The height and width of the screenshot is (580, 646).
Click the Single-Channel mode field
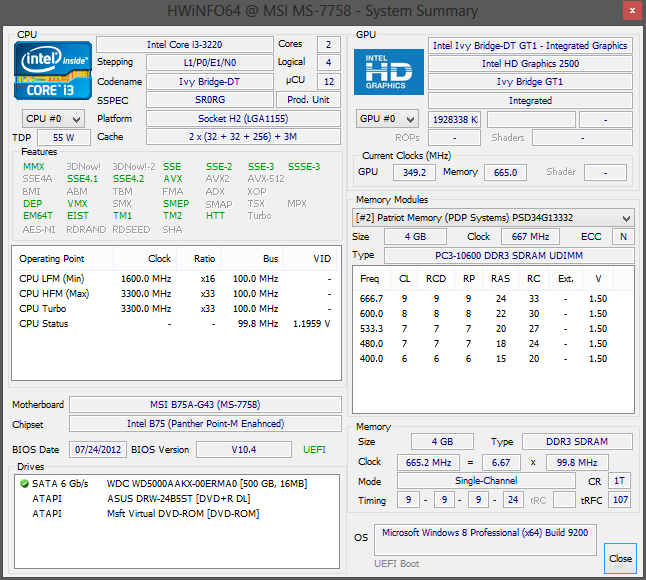[x=486, y=481]
